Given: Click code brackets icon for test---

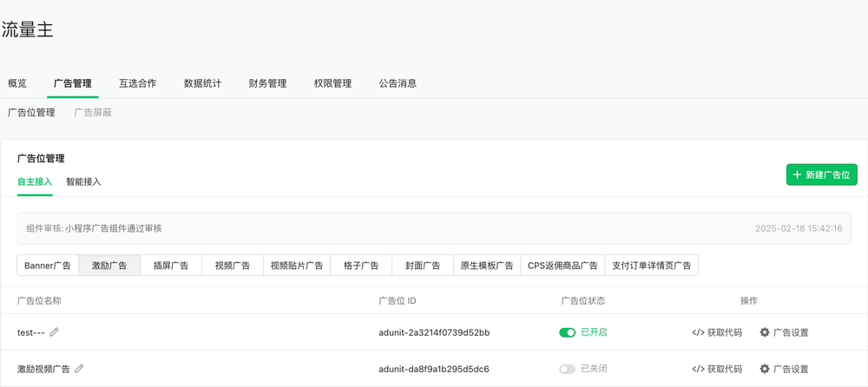Looking at the screenshot, I should (698, 332).
